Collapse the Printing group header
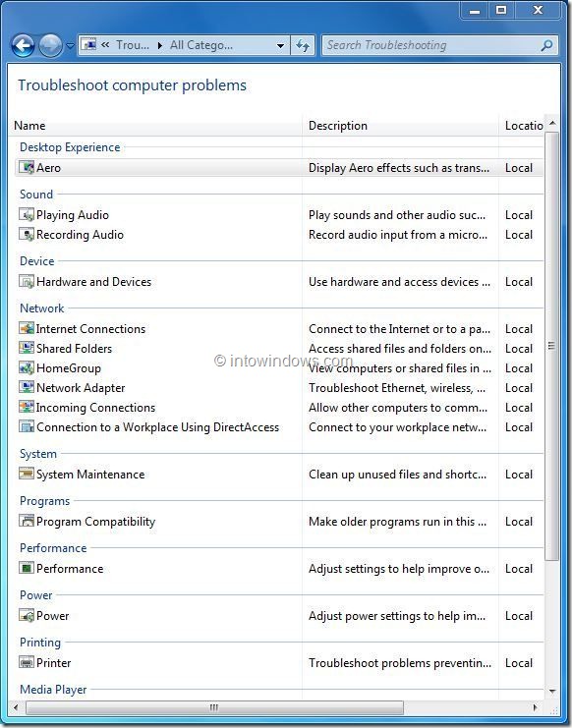Image resolution: width=572 pixels, height=728 pixels. pos(40,643)
